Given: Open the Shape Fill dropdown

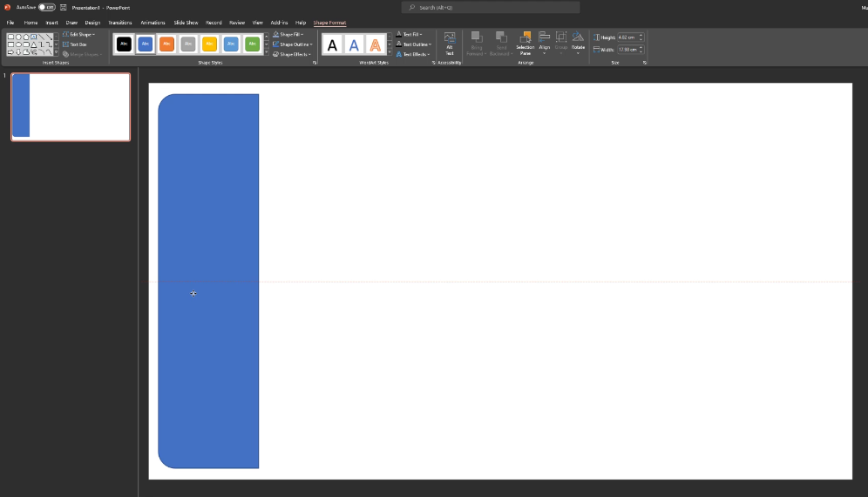Looking at the screenshot, I should pyautogui.click(x=288, y=34).
